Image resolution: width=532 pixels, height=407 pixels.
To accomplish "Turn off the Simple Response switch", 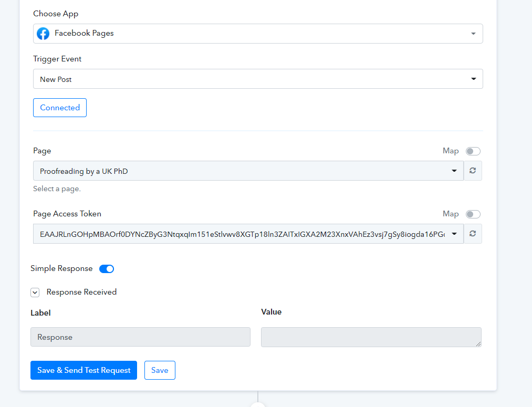I will coord(107,269).
